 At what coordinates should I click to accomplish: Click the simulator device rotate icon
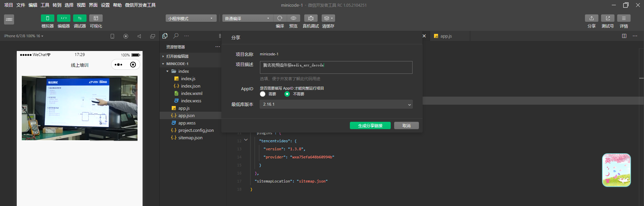click(x=112, y=36)
